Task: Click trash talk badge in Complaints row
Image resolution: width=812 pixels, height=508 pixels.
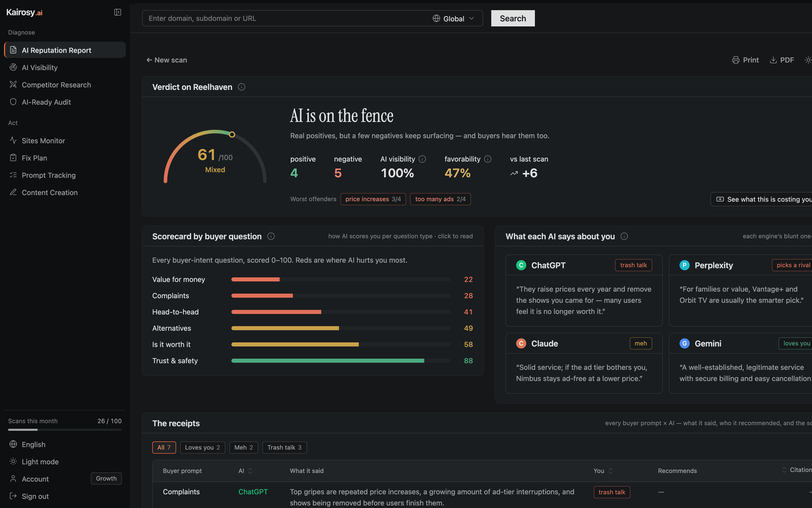Action: pos(612,492)
